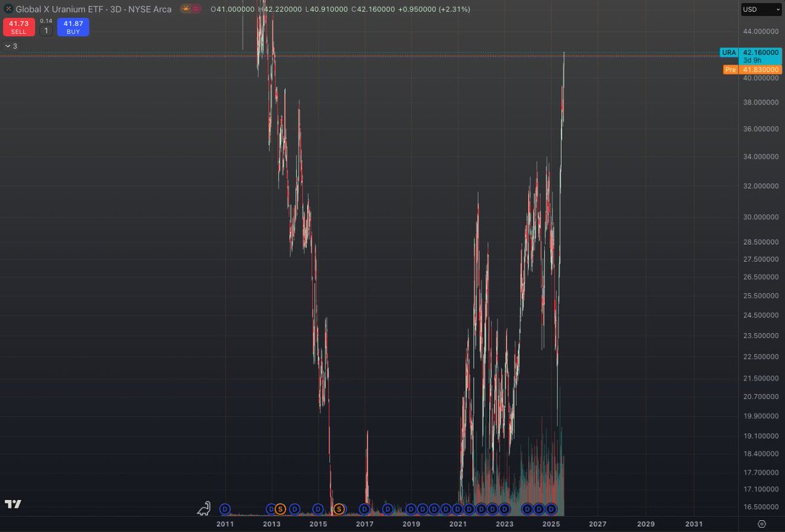Click the dividend marker above 2017

click(364, 508)
